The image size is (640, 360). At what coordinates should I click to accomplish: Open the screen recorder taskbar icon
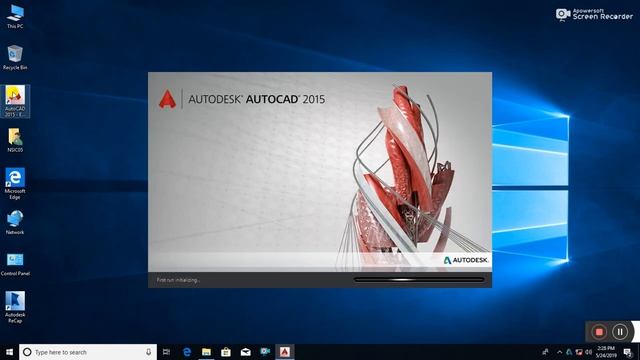click(x=265, y=352)
